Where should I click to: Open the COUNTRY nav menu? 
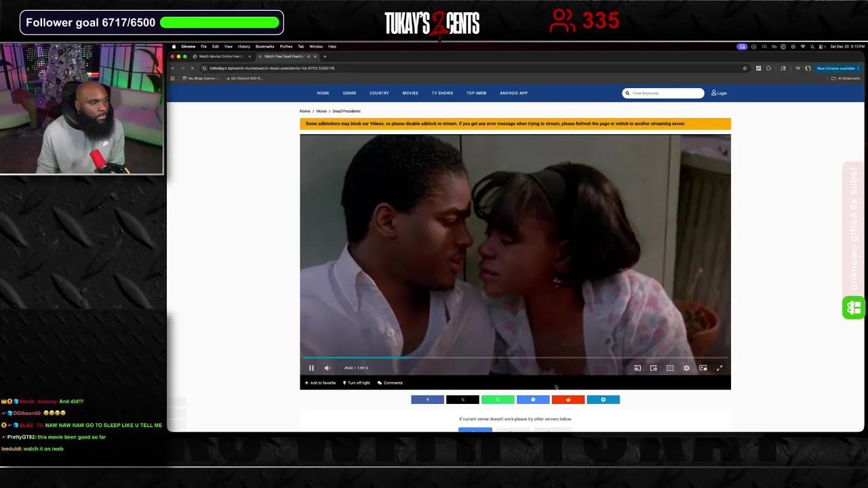click(x=379, y=93)
